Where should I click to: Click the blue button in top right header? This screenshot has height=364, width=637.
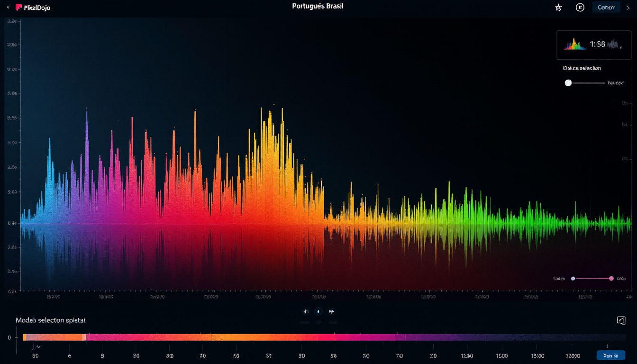tap(606, 7)
